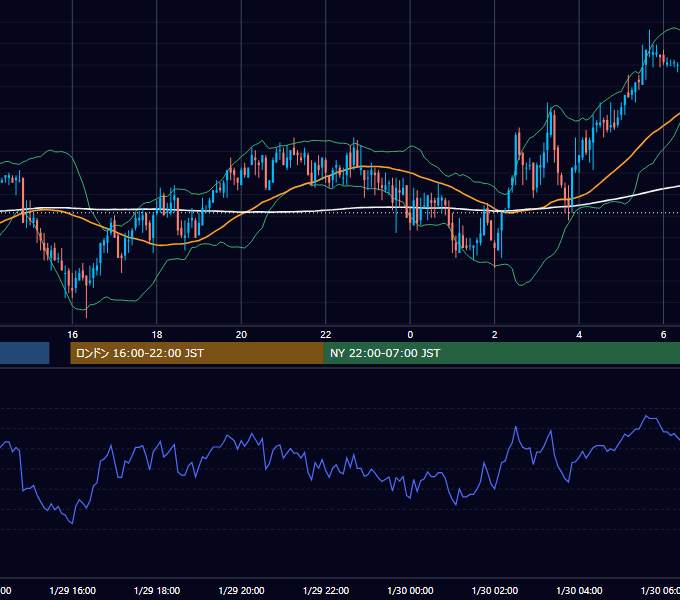
Task: Click the 18 hour label on the price chart axis
Action: pos(157,334)
